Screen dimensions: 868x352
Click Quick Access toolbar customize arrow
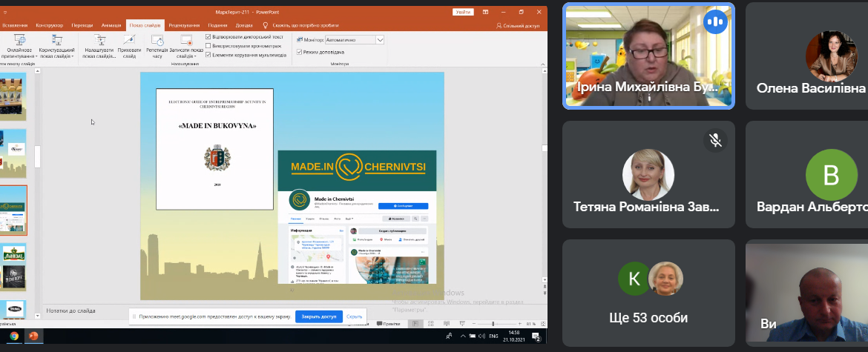pos(5,12)
